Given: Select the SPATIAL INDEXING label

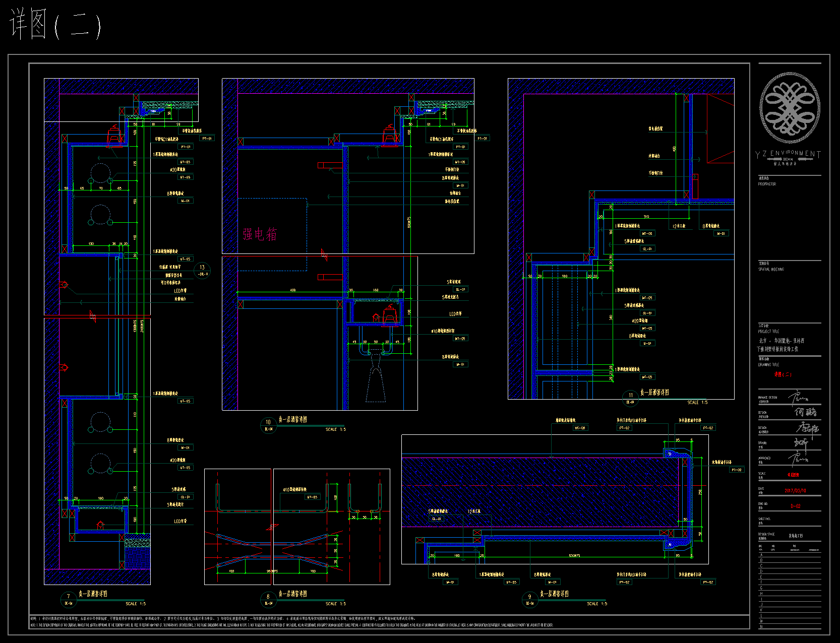Looking at the screenshot, I should 771,269.
